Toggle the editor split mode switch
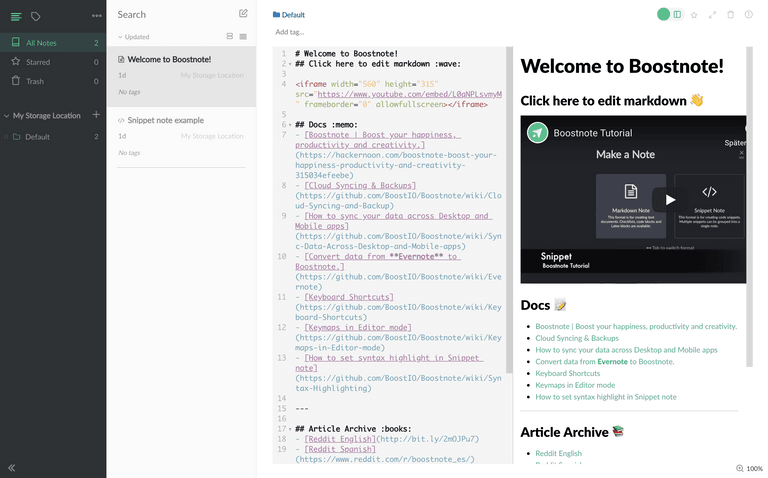The height and width of the screenshot is (478, 768). (x=670, y=15)
